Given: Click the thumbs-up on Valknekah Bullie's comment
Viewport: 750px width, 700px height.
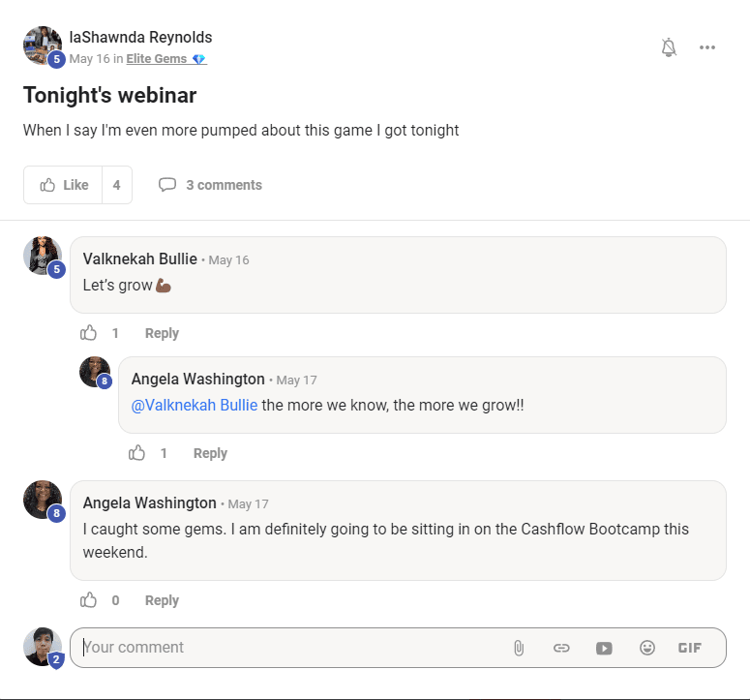Looking at the screenshot, I should [x=89, y=333].
